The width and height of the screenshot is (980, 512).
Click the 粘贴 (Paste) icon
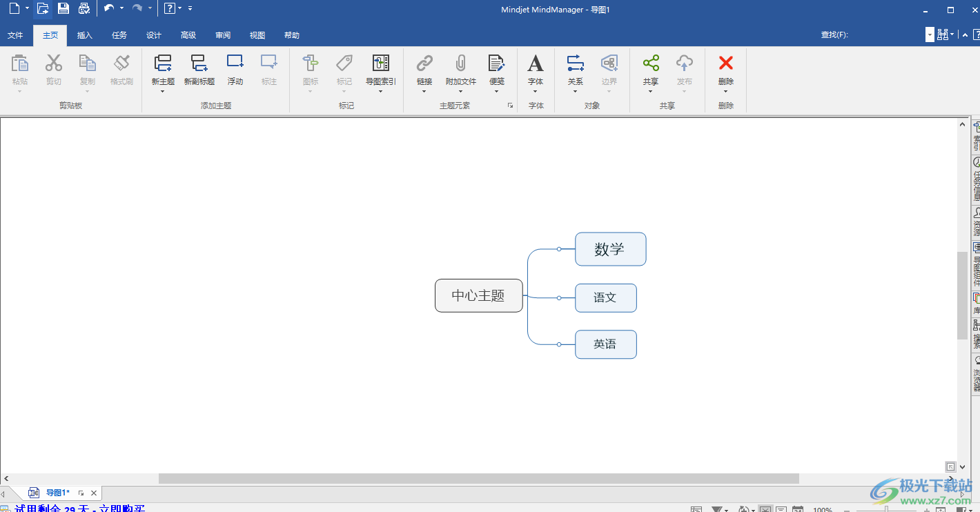(x=20, y=63)
